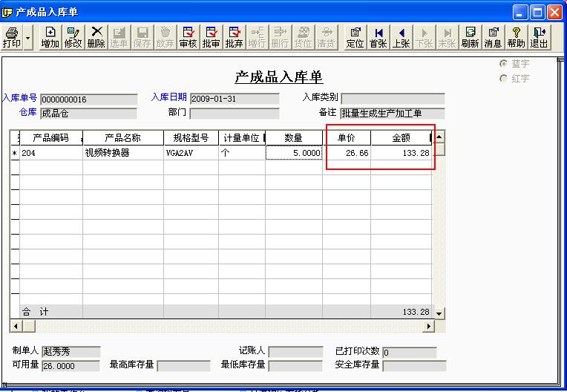Click the 已打印次数 field
The height and width of the screenshot is (392, 567).
click(x=410, y=352)
